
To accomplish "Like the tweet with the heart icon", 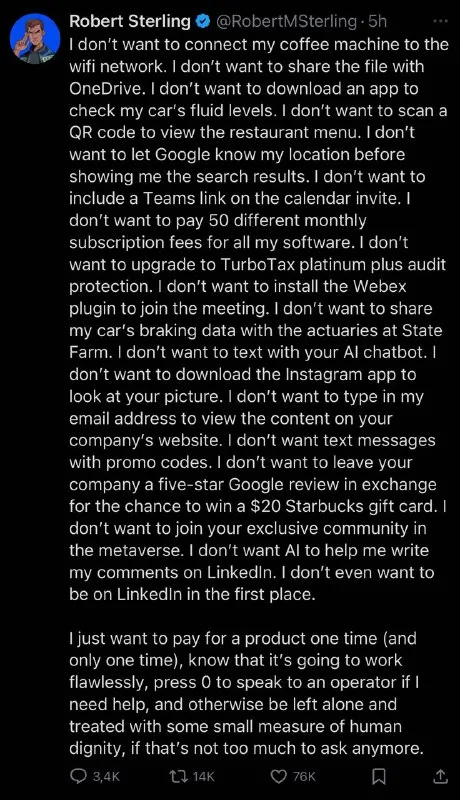I will point(278,777).
